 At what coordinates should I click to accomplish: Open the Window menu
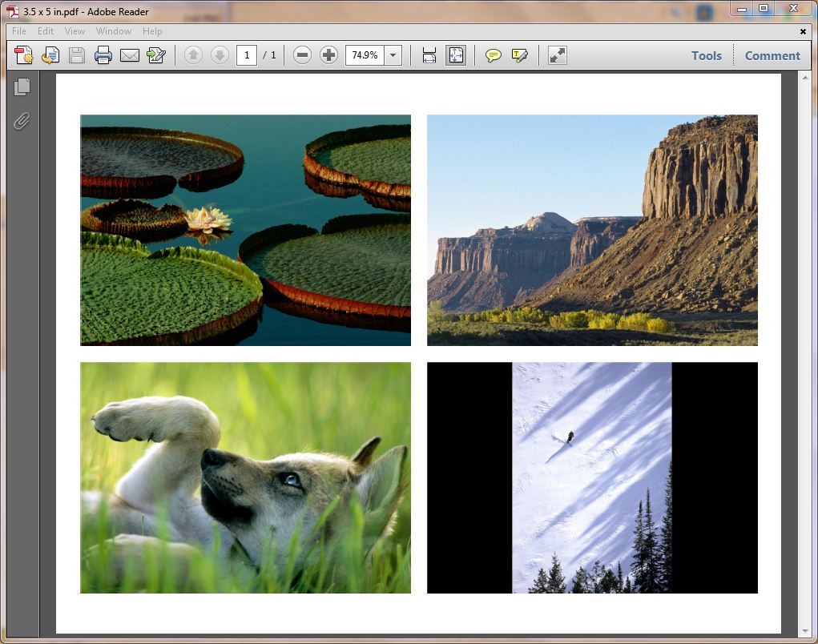click(x=113, y=30)
